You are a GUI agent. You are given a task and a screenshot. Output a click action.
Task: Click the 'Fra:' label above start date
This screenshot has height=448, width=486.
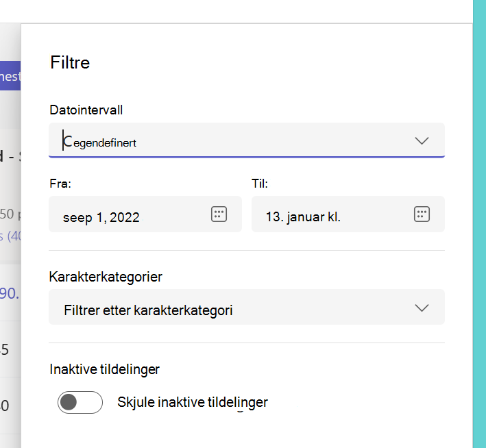60,184
